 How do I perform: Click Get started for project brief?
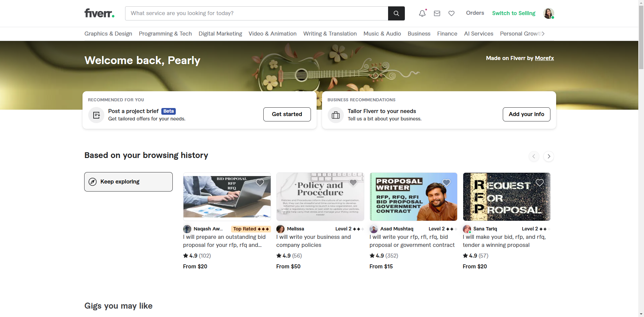(x=287, y=114)
